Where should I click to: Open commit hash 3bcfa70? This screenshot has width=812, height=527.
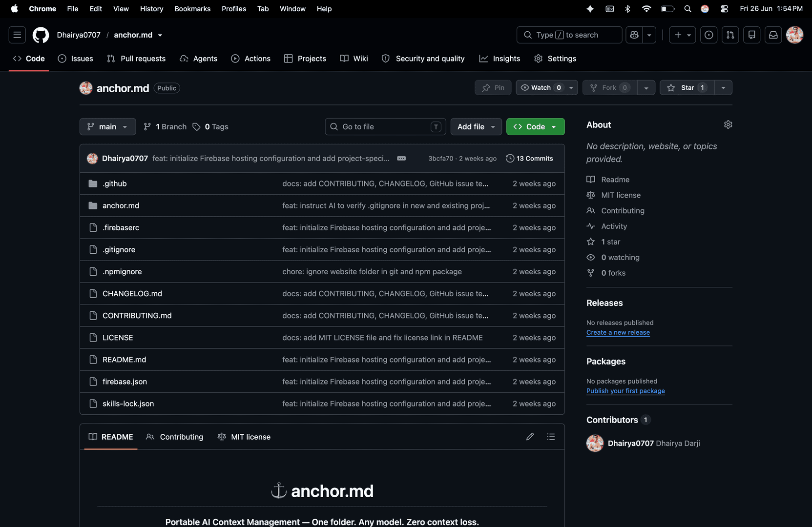pos(440,159)
